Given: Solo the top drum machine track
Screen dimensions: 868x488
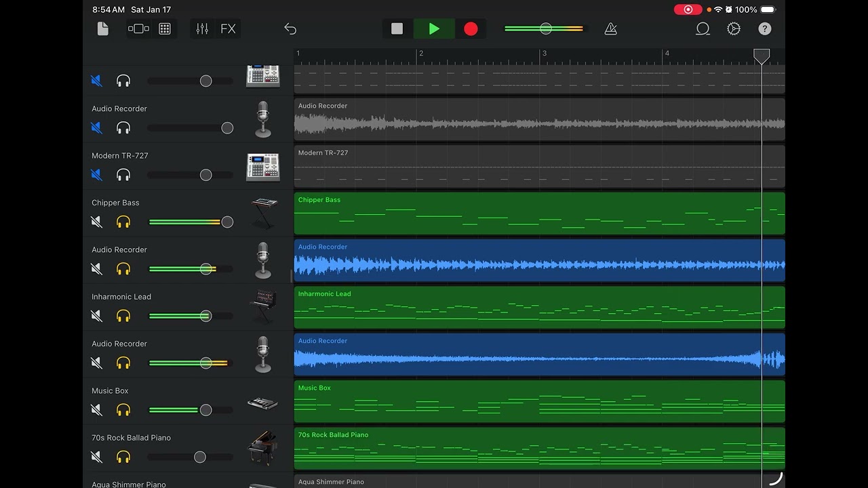Looking at the screenshot, I should click(x=123, y=81).
